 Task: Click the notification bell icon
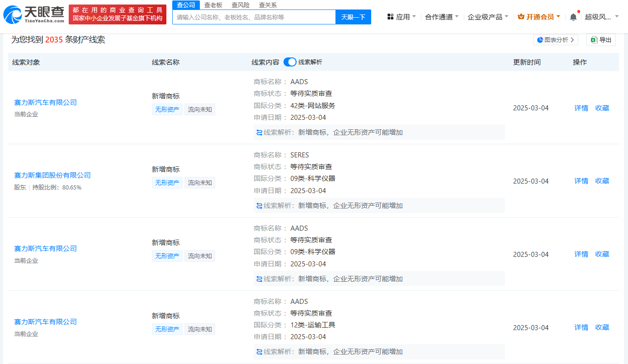pos(573,17)
